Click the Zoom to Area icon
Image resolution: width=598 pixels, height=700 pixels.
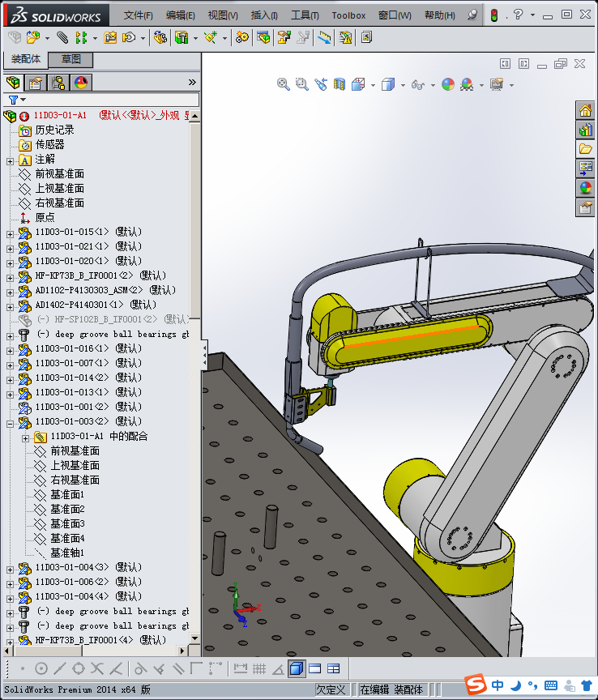pos(302,84)
